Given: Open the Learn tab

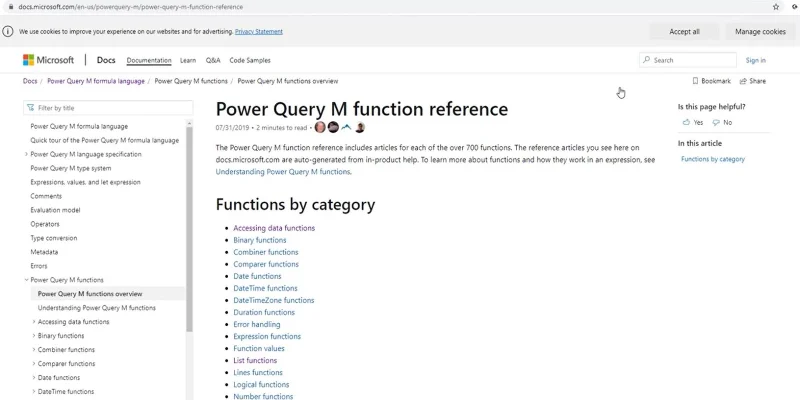Looking at the screenshot, I should (188, 60).
